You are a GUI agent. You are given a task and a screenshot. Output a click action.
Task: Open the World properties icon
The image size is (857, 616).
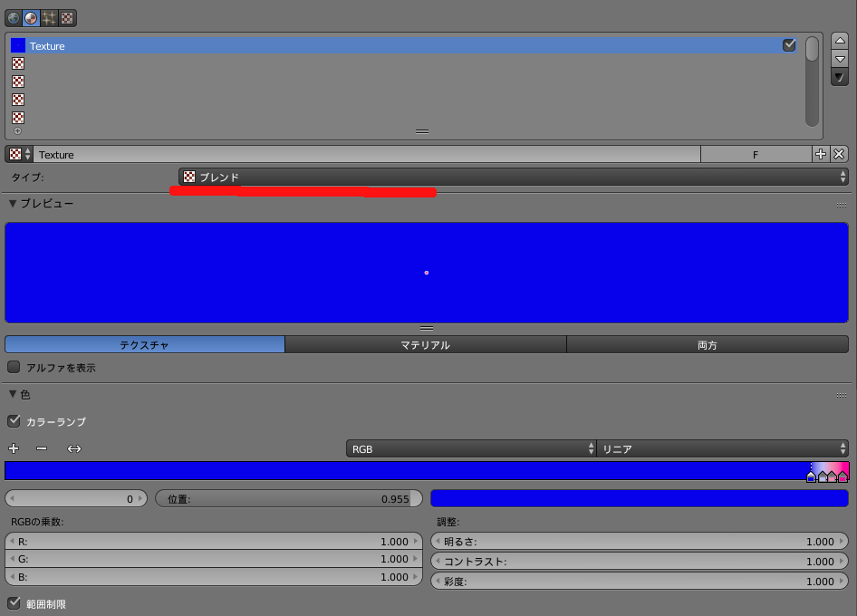click(12, 17)
